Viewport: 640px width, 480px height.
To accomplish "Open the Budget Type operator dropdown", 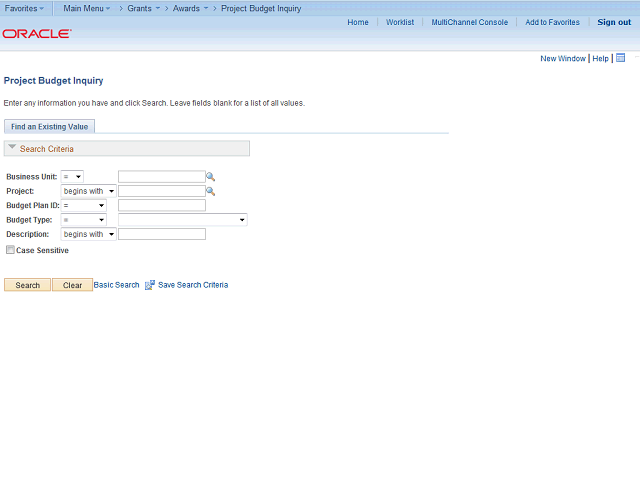I will (84, 220).
